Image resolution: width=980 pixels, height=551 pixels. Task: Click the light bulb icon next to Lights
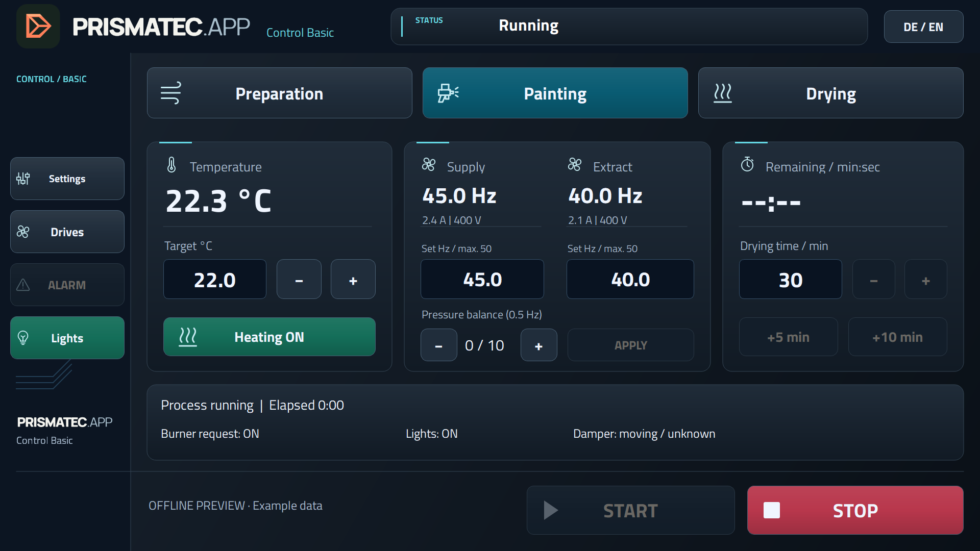click(23, 338)
